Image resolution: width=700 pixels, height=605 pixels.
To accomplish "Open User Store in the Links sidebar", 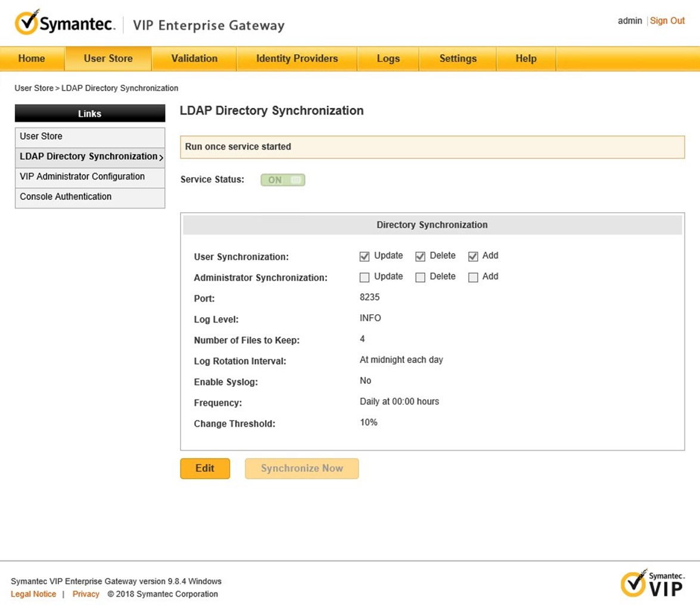I will pos(90,136).
